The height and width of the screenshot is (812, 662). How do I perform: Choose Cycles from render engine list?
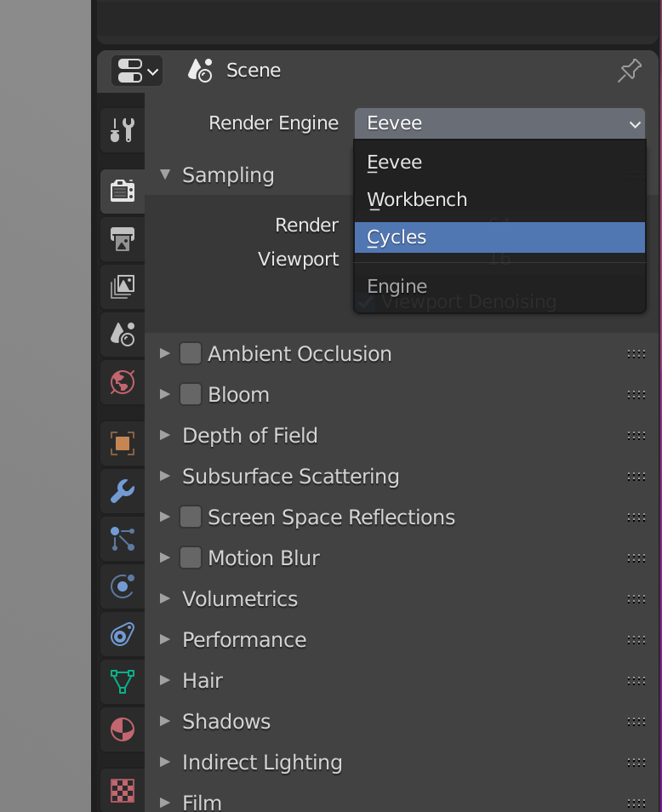499,237
